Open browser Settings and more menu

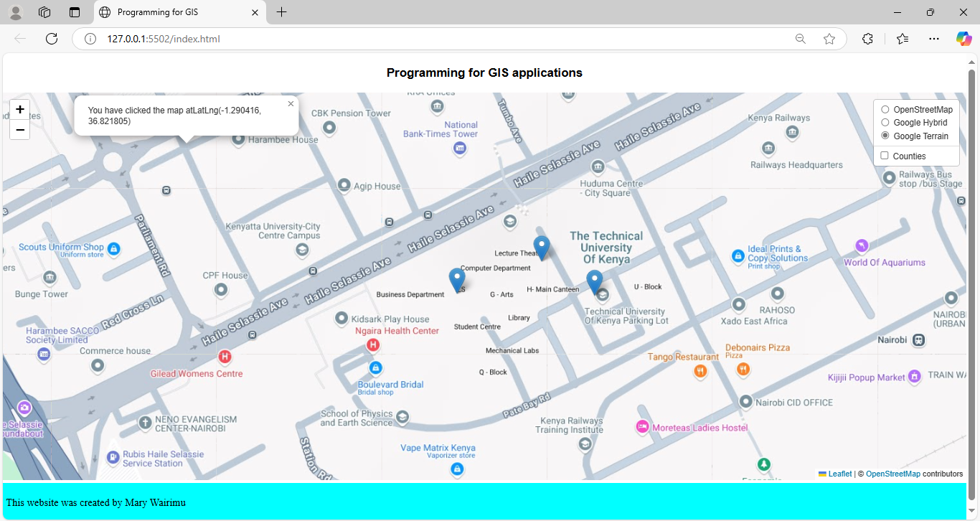933,39
